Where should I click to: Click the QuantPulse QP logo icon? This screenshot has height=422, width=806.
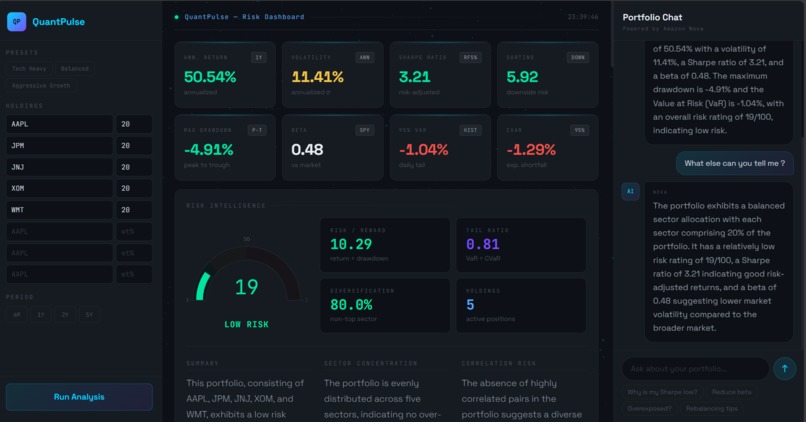click(16, 22)
